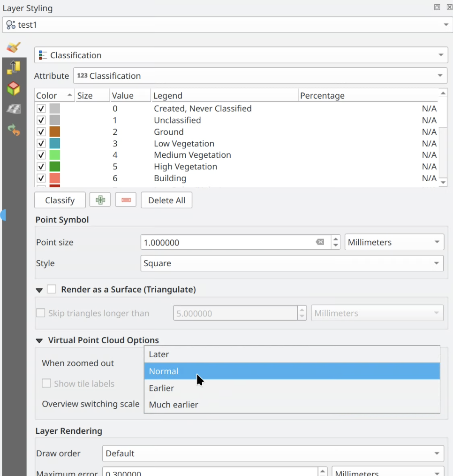Uncheck the Ground classification checkbox
Viewport: 453px width, 476px height.
(x=41, y=132)
